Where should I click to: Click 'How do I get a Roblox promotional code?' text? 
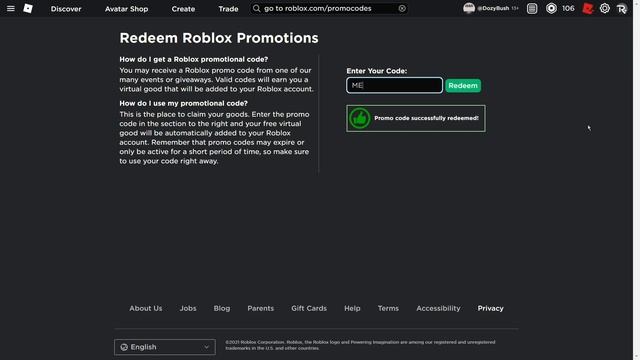click(193, 59)
